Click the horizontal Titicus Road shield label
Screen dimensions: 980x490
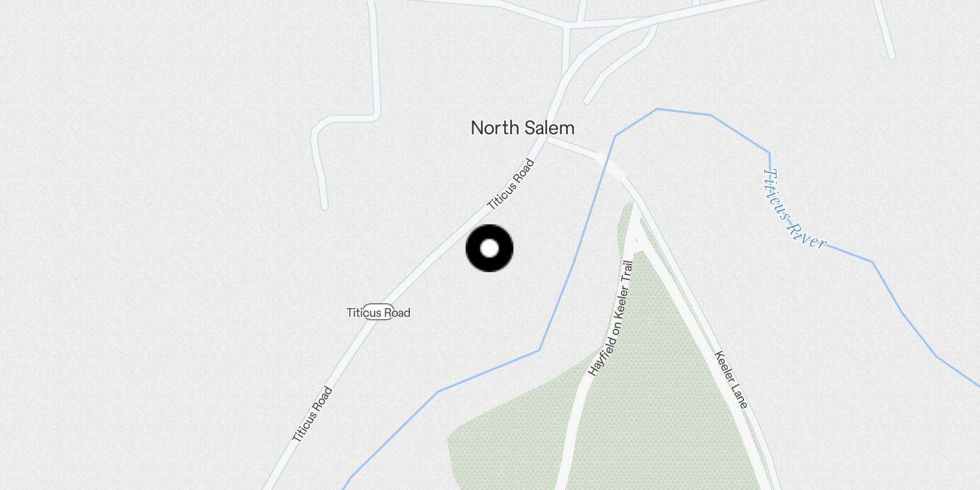coord(379,312)
